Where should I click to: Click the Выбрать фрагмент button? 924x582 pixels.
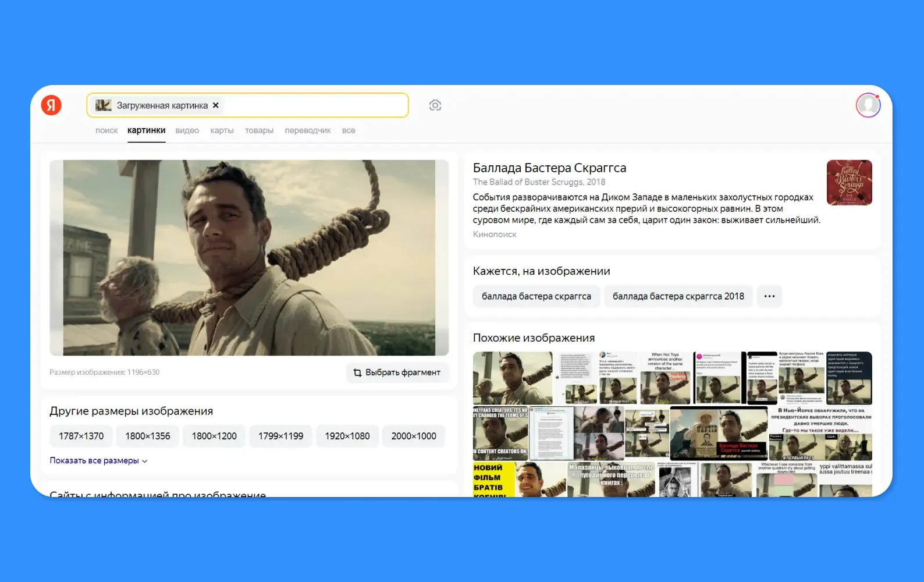tap(397, 372)
